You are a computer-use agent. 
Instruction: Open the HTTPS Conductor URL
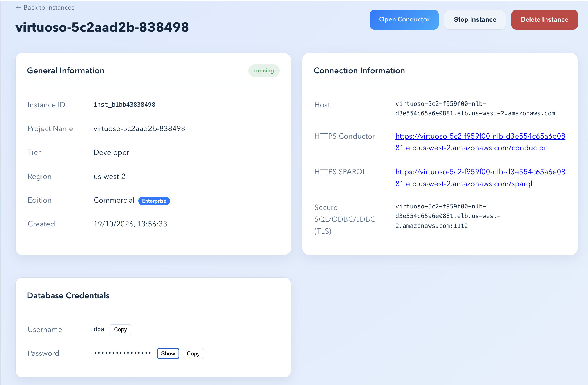point(480,142)
